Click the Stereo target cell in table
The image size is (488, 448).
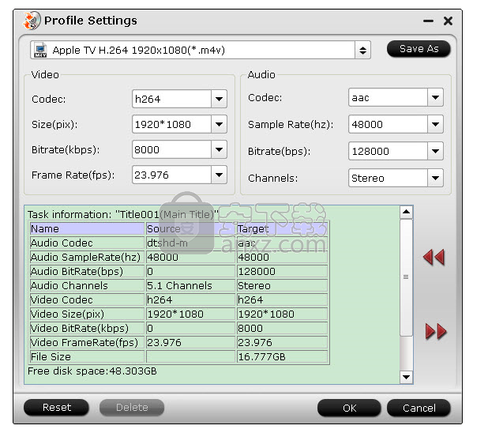[282, 286]
